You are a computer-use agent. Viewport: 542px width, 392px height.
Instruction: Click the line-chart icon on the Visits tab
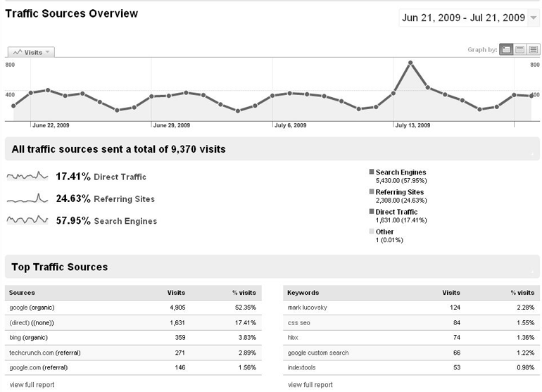click(18, 52)
